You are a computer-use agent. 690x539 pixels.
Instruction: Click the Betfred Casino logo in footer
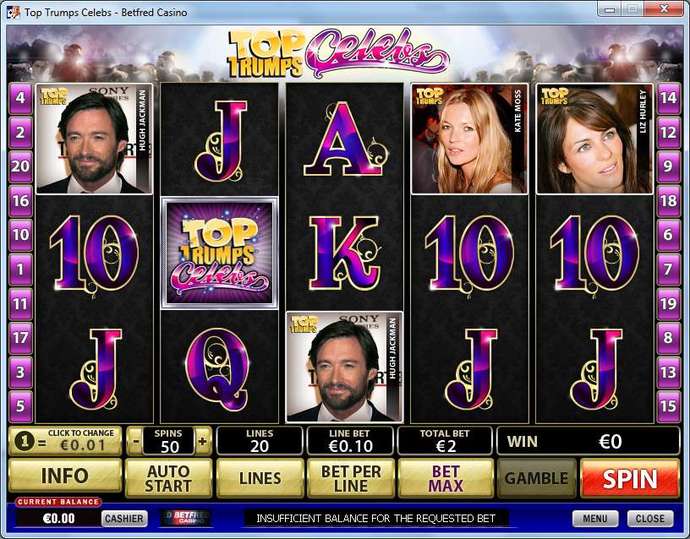click(187, 518)
